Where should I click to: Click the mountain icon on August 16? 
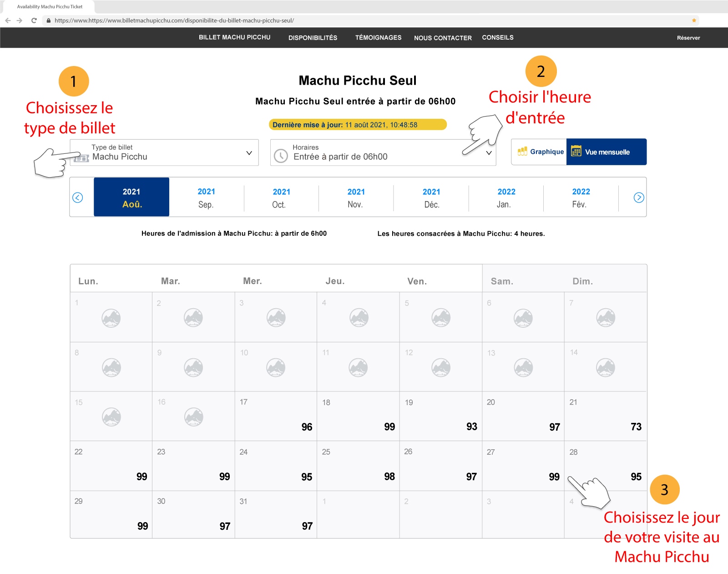click(193, 417)
